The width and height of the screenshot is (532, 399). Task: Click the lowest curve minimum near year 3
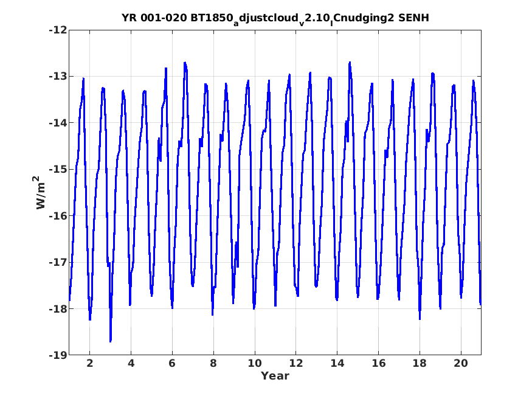click(x=111, y=341)
